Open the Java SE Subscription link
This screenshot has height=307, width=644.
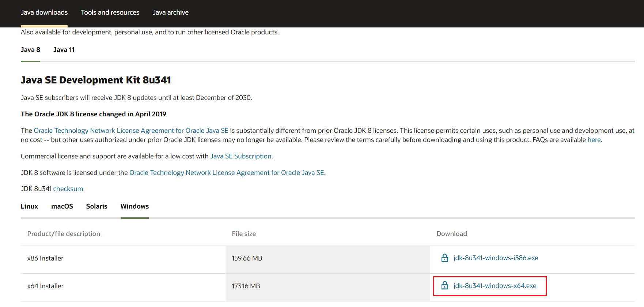click(240, 156)
